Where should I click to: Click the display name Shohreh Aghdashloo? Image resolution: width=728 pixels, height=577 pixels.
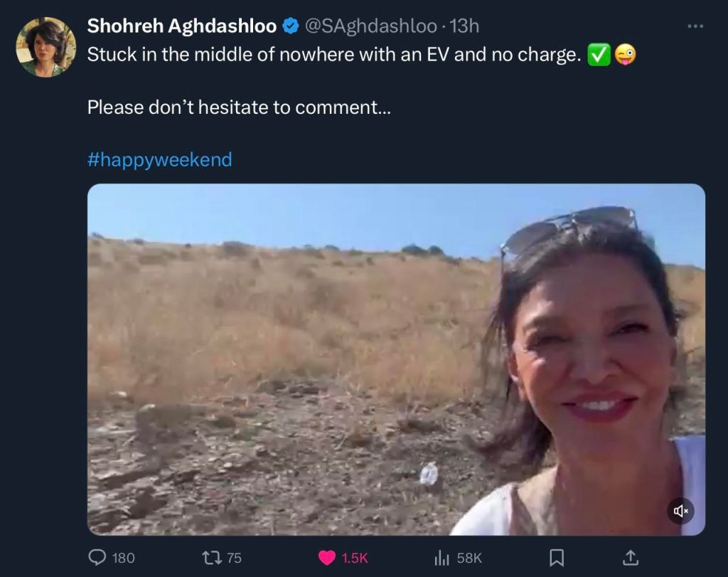point(181,26)
